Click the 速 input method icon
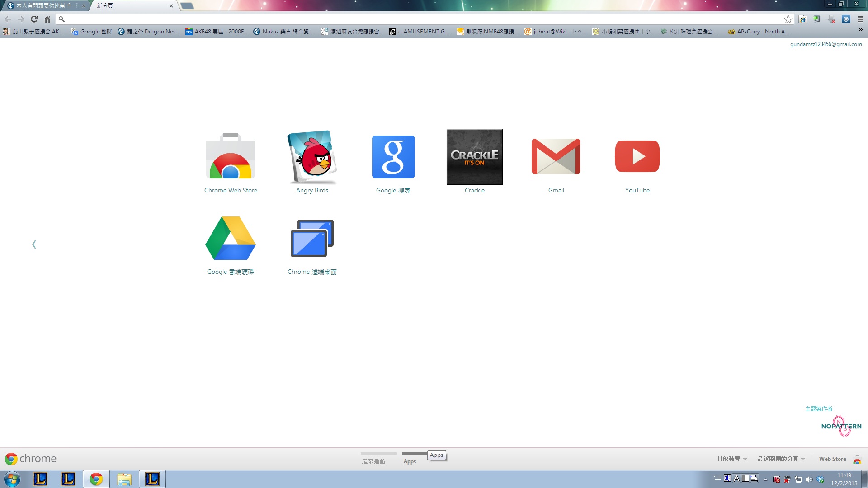Image resolution: width=868 pixels, height=488 pixels. pos(727,478)
